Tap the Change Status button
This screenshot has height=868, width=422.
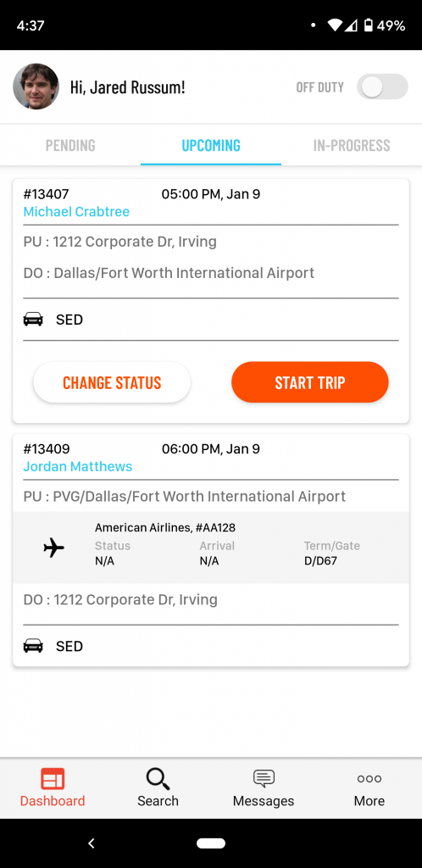pos(112,382)
